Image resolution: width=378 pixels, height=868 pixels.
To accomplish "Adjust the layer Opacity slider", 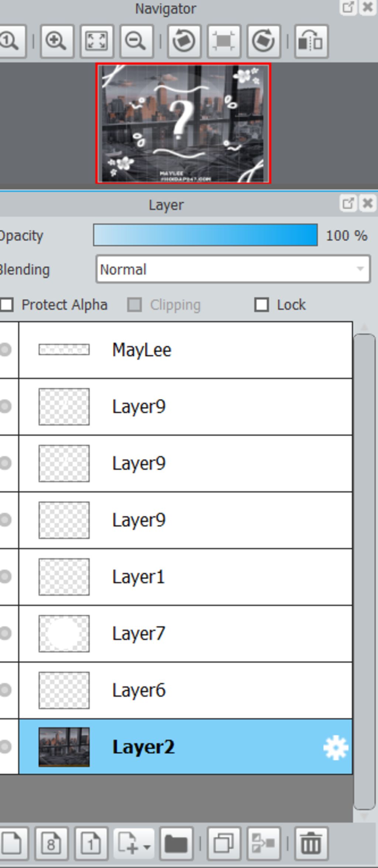I will click(205, 235).
